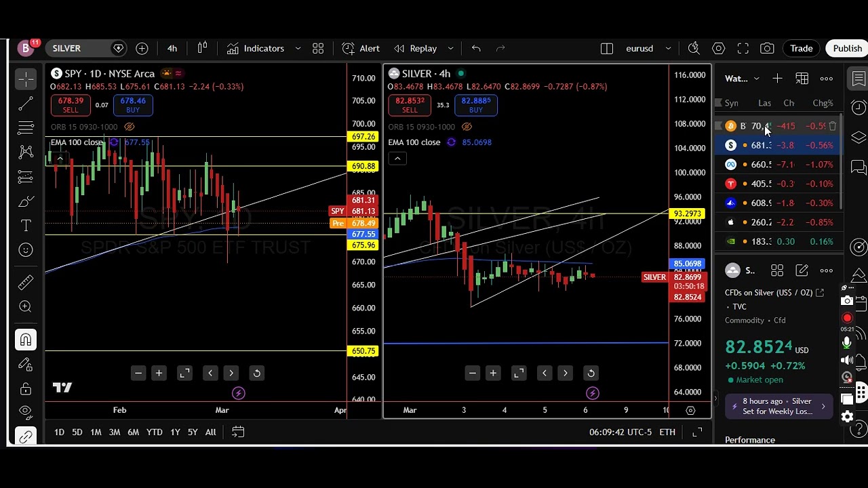Select the 1M time range tab
This screenshot has width=868, height=488.
pyautogui.click(x=96, y=432)
